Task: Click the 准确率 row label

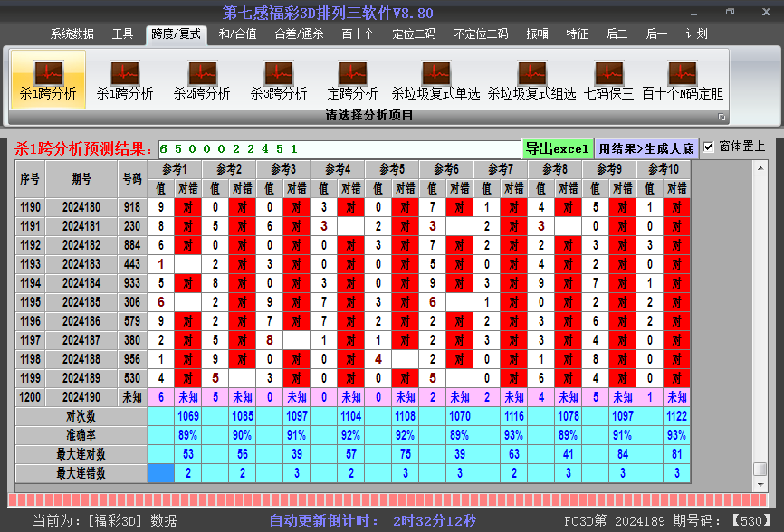Action: click(81, 435)
